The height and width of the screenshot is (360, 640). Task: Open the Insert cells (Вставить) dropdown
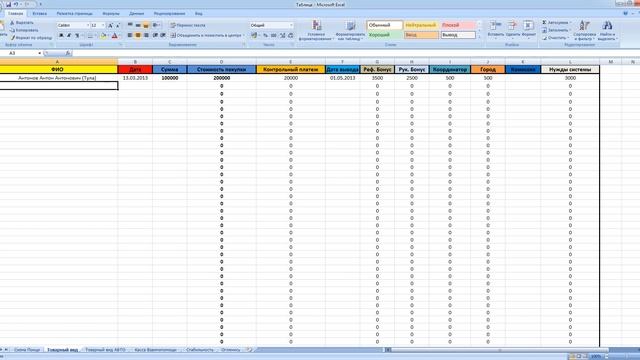pos(496,29)
